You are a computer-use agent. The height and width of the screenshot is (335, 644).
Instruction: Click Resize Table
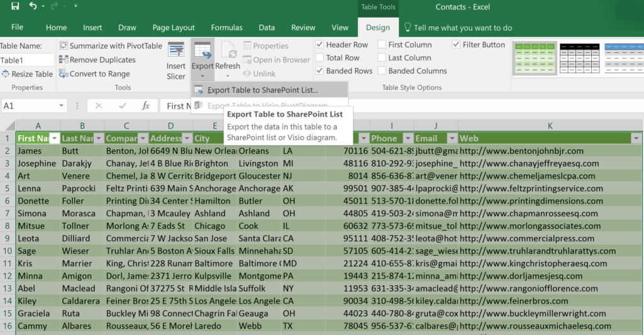27,74
